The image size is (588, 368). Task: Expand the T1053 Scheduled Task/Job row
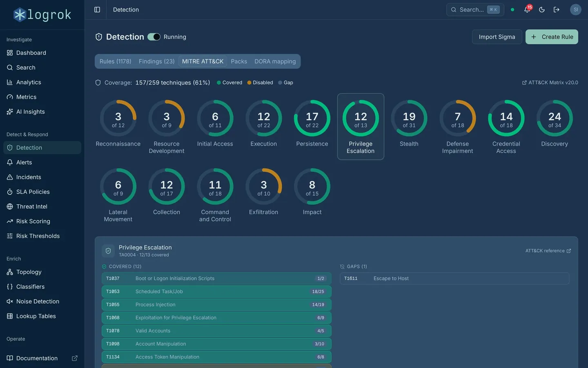pos(216,292)
